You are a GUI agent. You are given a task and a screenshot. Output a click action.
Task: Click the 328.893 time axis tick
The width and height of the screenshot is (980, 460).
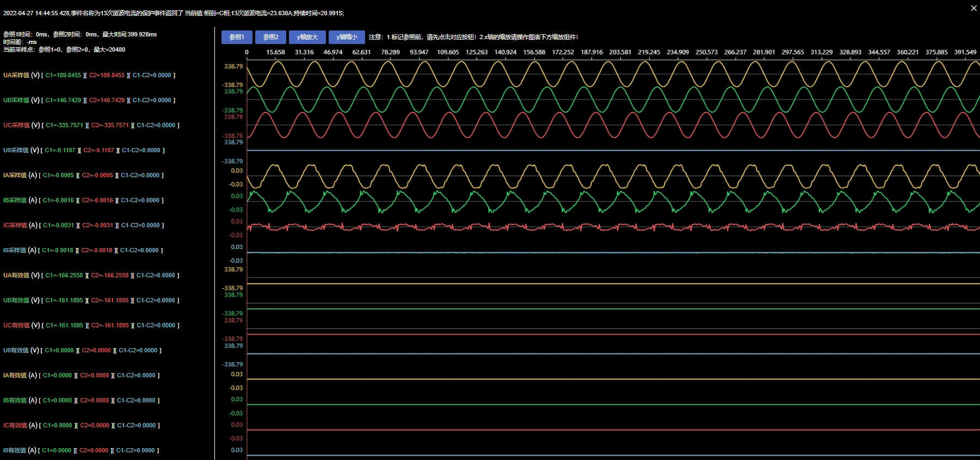[850, 52]
